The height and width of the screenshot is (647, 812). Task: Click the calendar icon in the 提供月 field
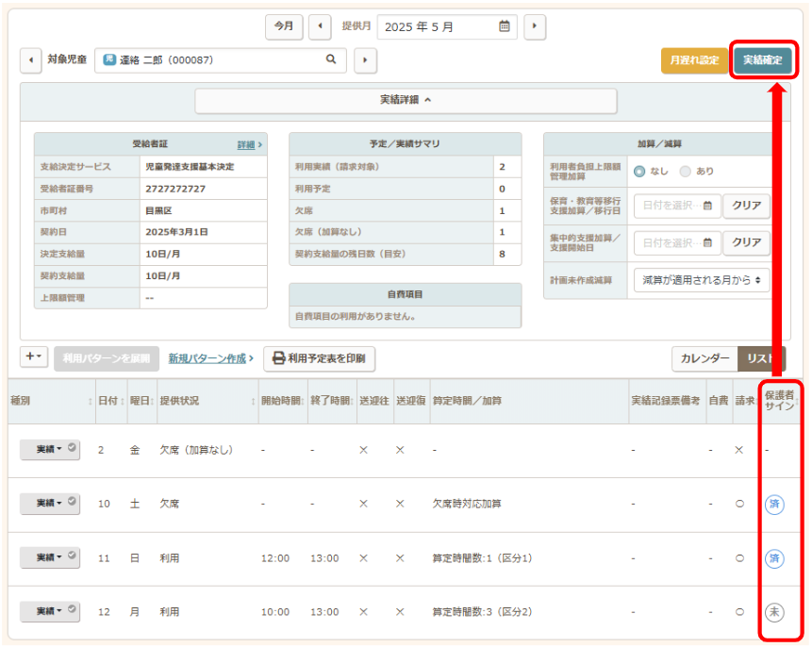(x=505, y=26)
